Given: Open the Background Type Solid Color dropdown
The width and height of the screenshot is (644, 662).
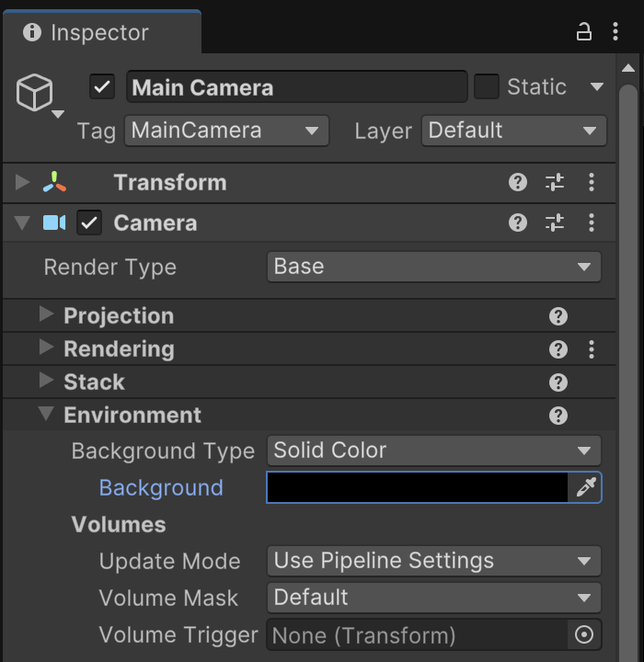Looking at the screenshot, I should pos(433,451).
